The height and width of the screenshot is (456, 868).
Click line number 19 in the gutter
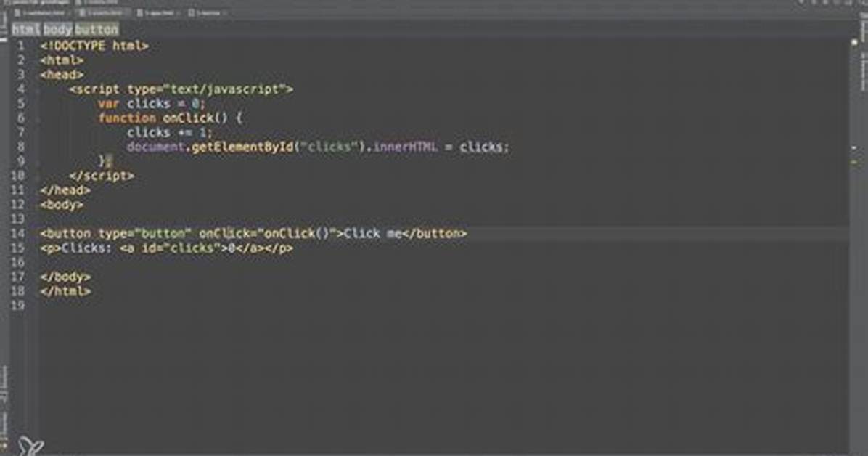coord(18,305)
